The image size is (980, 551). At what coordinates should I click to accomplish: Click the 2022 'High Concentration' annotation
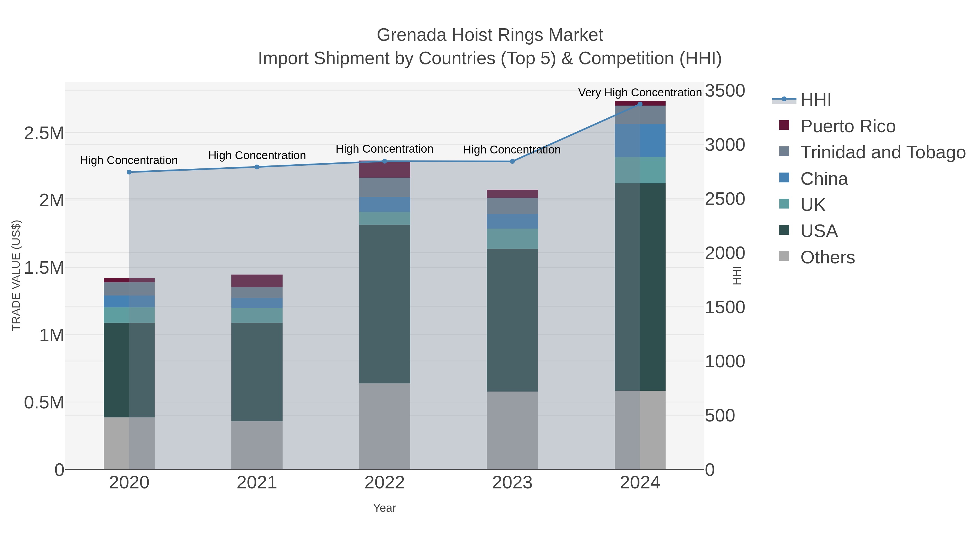pos(385,149)
